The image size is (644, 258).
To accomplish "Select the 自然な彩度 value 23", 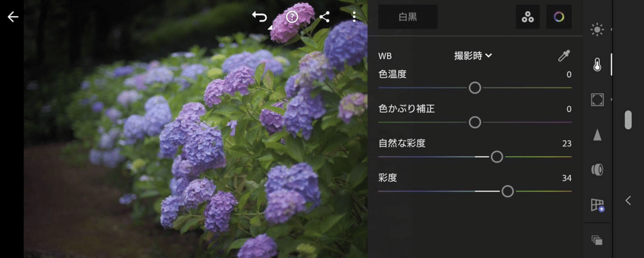I will pos(567,143).
